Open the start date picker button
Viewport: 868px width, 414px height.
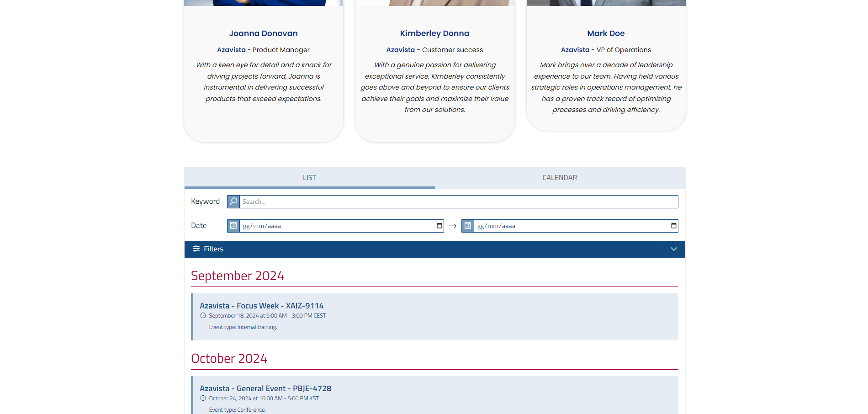pos(439,226)
